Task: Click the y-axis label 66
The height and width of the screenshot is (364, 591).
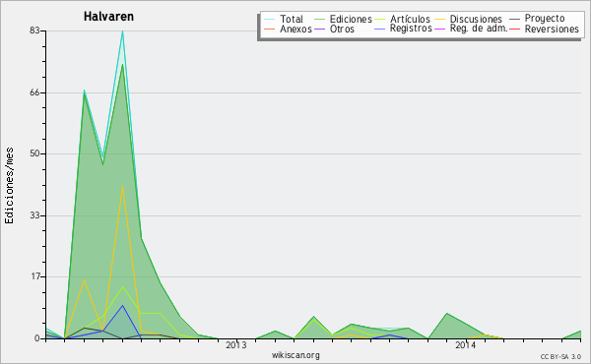Action: (34, 92)
